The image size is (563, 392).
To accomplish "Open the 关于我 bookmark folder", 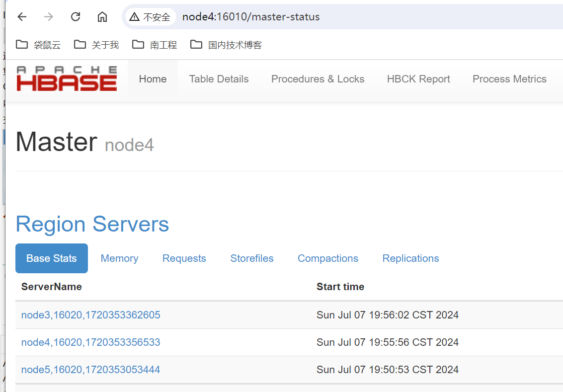I will (x=96, y=45).
